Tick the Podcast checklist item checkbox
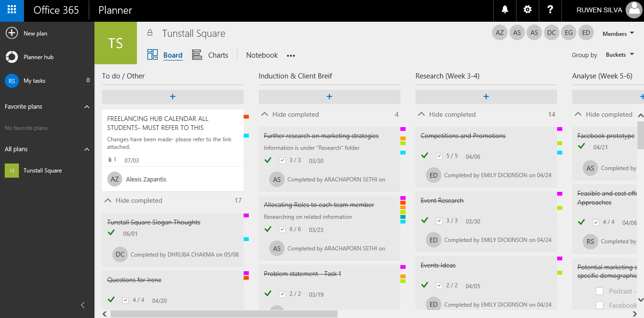The width and height of the screenshot is (644, 318). point(600,291)
